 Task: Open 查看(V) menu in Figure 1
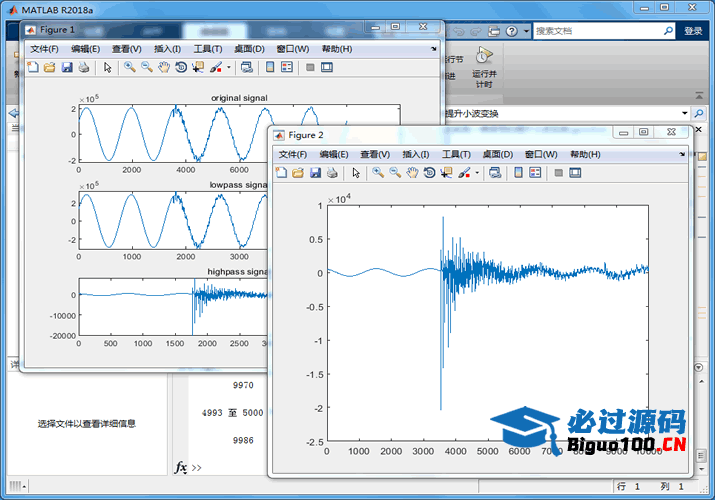click(x=127, y=49)
